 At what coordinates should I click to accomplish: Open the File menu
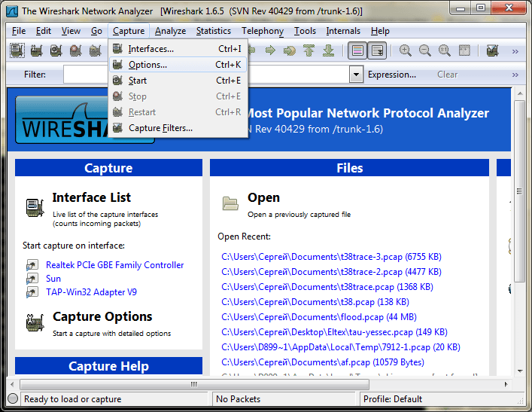click(19, 31)
